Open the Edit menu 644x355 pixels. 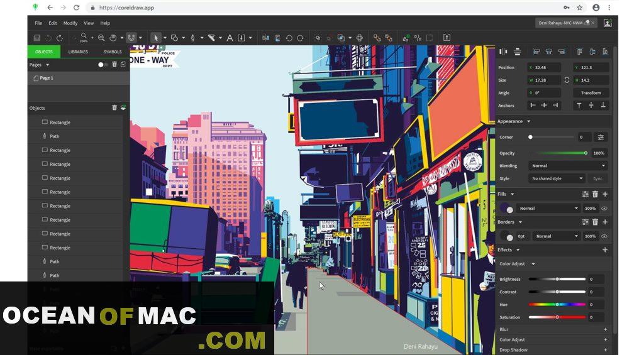point(53,23)
